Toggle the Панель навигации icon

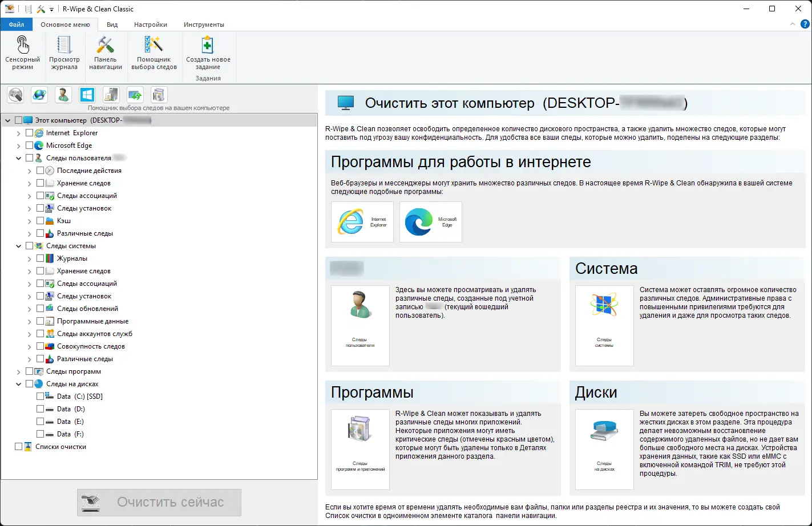point(105,54)
